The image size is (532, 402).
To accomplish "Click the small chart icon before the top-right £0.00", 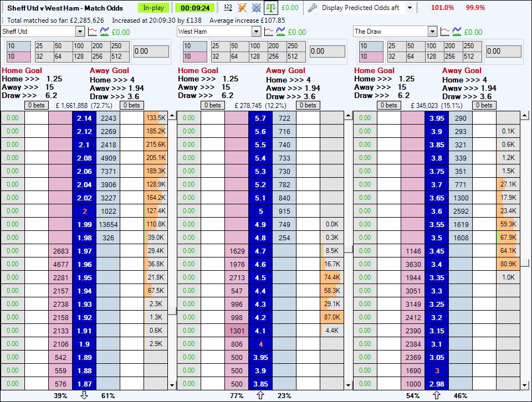I will click(446, 31).
